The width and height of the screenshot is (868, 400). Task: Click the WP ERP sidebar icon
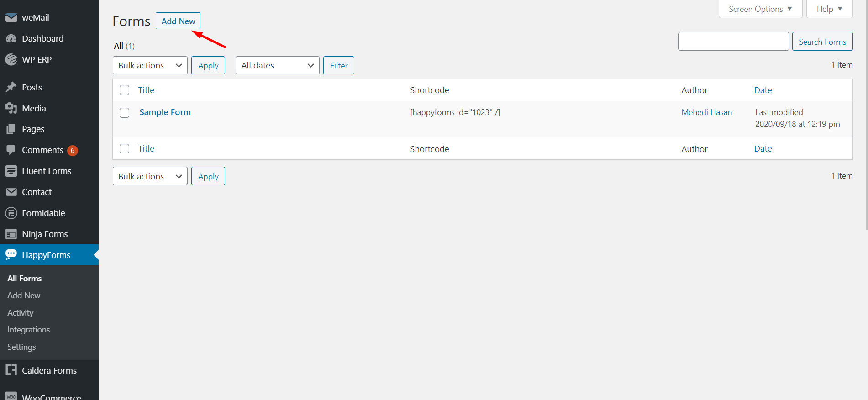click(11, 60)
